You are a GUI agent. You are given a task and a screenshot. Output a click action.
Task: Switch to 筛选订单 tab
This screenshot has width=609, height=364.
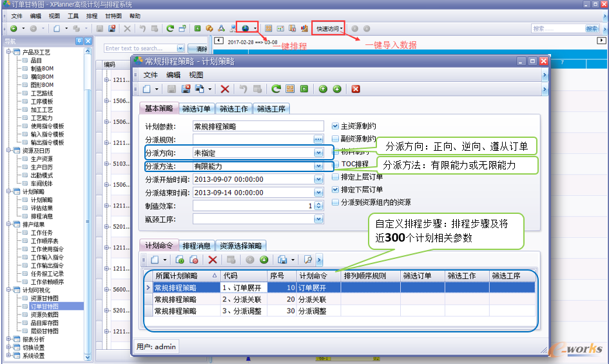196,109
